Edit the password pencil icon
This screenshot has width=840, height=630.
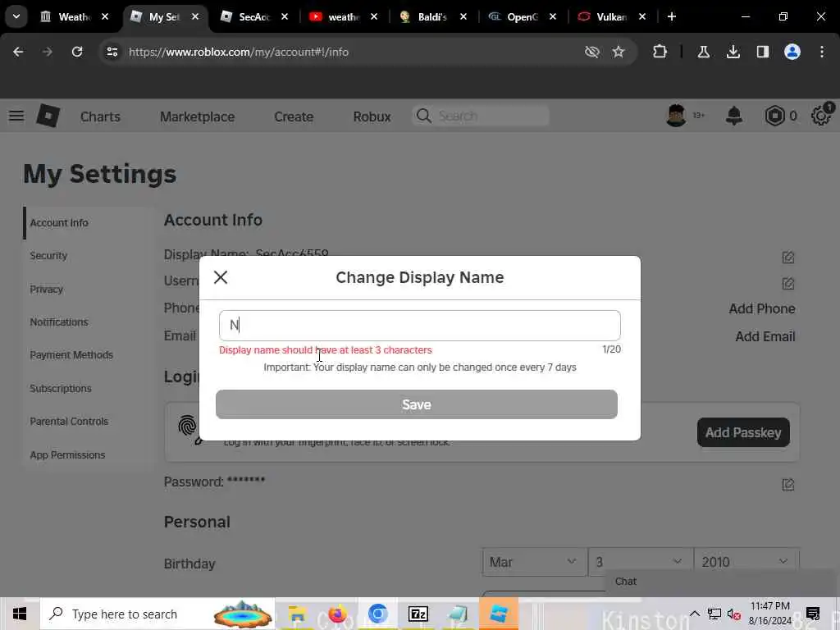tap(788, 485)
